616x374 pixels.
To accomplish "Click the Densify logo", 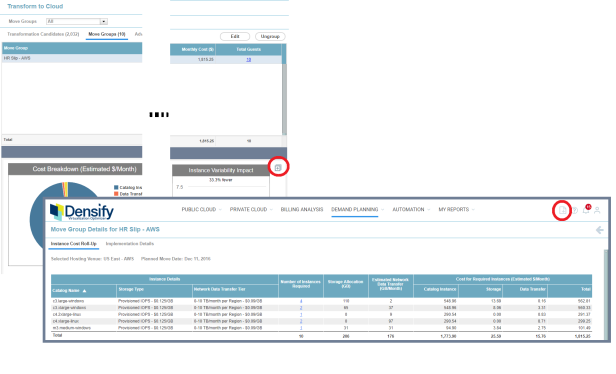I will tap(82, 212).
